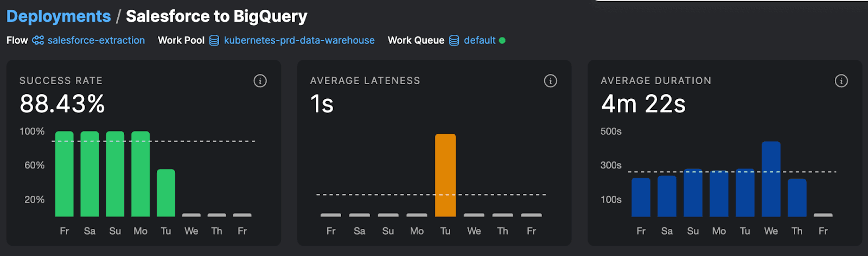This screenshot has width=868, height=256.
Task: Select the orange Tuesday lateness bar
Action: point(445,175)
